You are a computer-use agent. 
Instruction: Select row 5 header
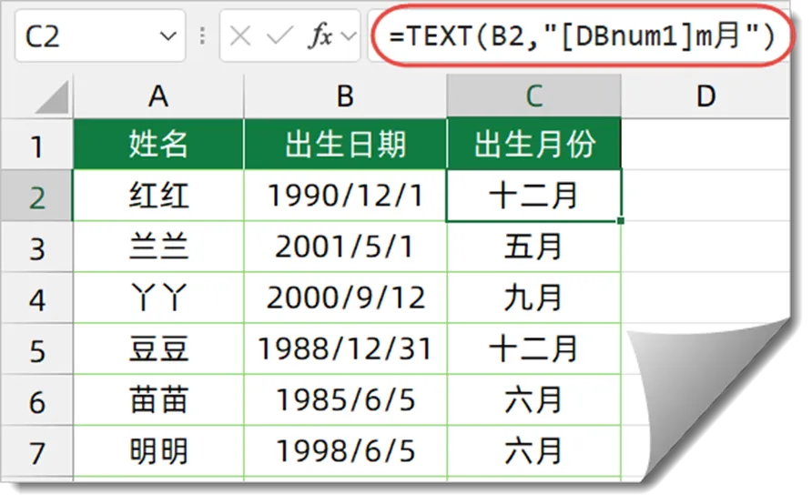[36, 350]
